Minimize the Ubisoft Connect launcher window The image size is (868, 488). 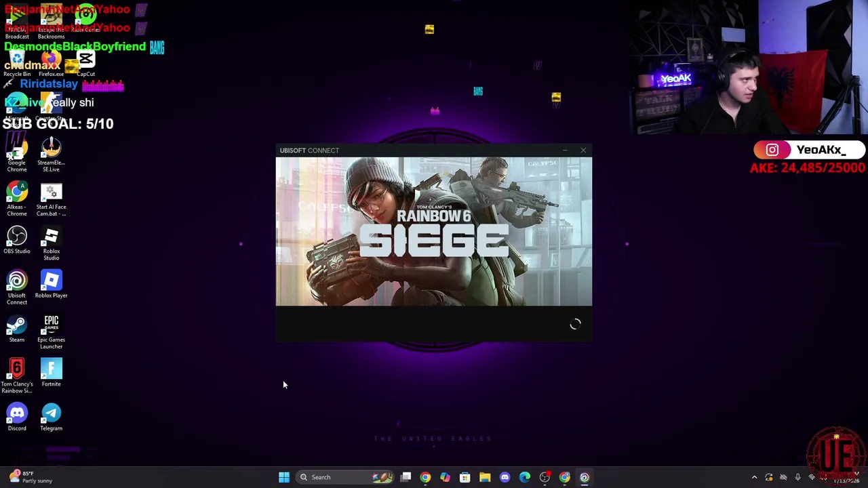coord(565,150)
